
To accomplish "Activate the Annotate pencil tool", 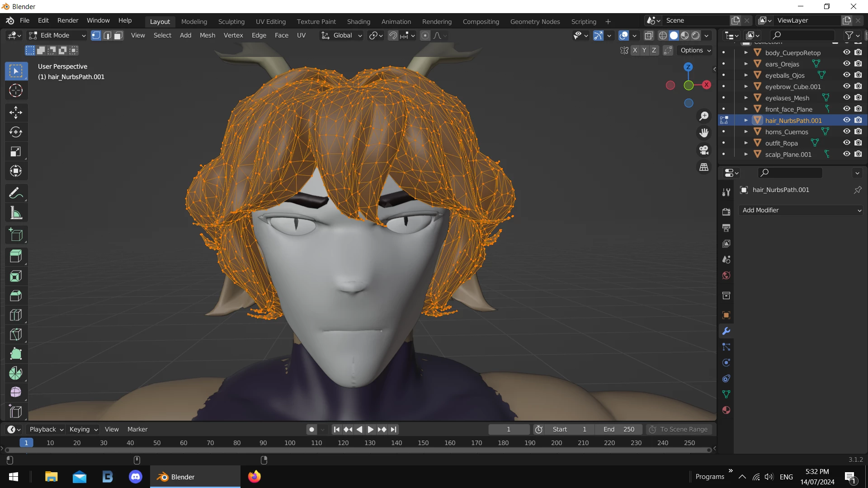I will (16, 193).
